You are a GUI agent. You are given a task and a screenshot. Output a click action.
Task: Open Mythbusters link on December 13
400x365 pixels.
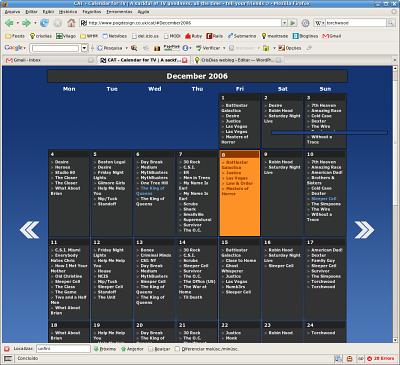[x=154, y=276]
